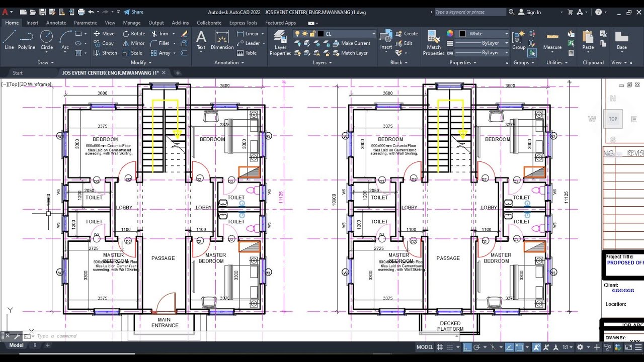
Task: Click the Insert block icon
Action: [386, 40]
